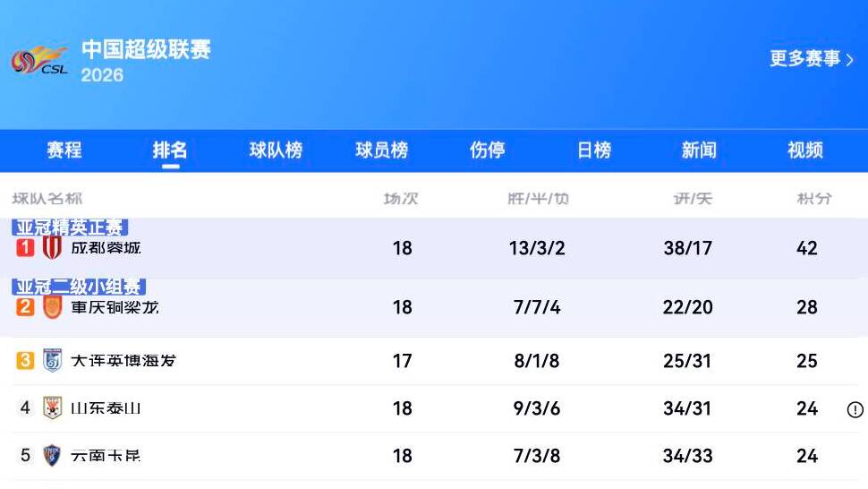
Task: Click the 山东泰山 team crest
Action: click(x=52, y=408)
